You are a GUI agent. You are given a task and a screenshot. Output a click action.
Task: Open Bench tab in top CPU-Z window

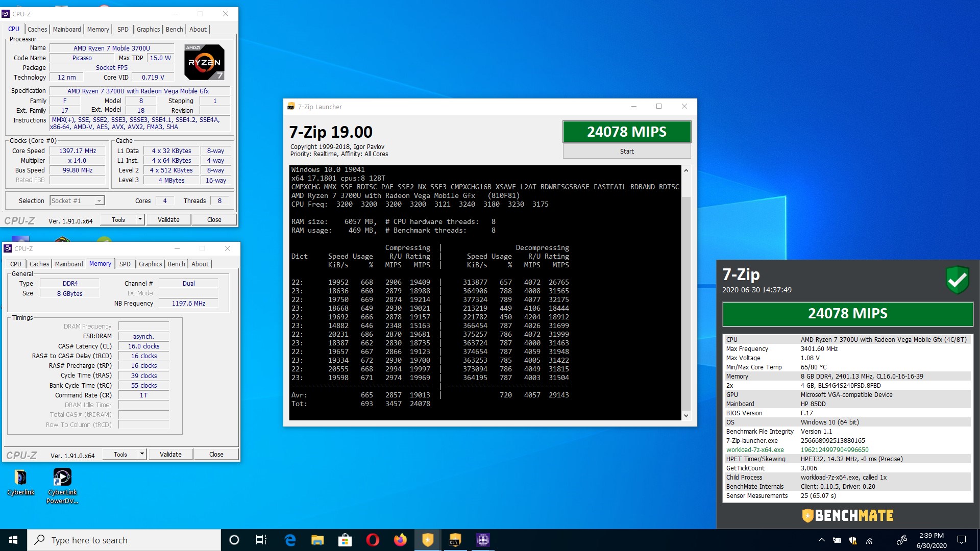pyautogui.click(x=175, y=29)
